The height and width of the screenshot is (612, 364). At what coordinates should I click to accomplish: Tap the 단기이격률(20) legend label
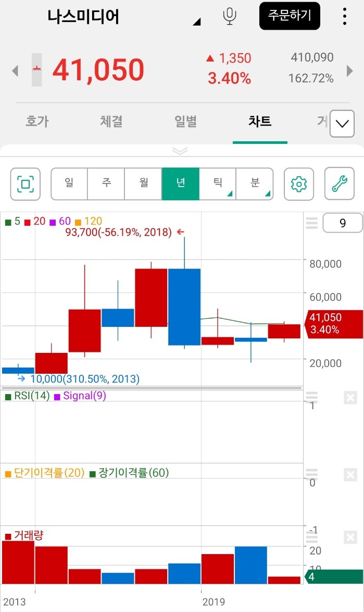coord(49,473)
